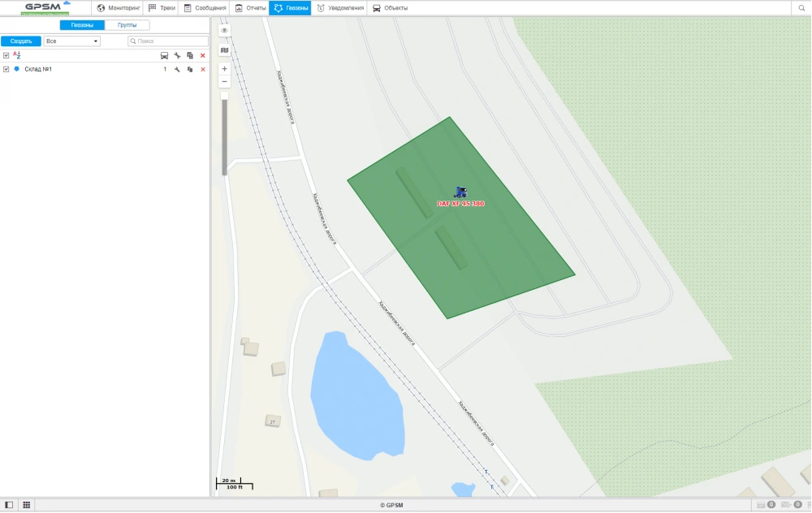Copy the Склад №1 geofence
Screen dimensions: 812x513
coord(190,70)
